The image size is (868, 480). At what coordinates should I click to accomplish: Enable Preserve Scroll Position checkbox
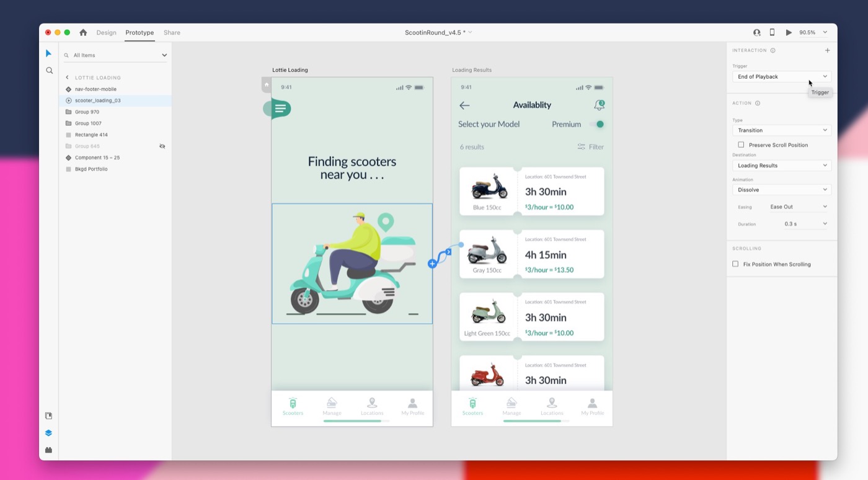pos(741,144)
